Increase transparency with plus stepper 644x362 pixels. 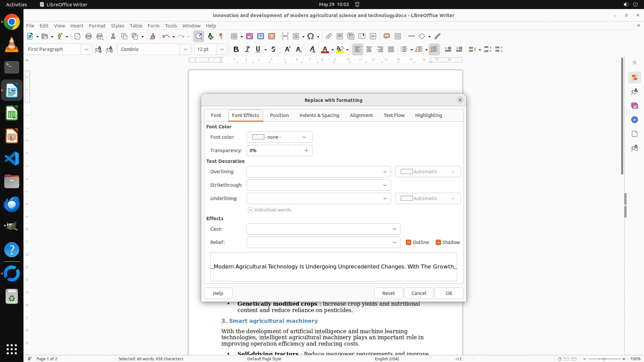coord(306,150)
